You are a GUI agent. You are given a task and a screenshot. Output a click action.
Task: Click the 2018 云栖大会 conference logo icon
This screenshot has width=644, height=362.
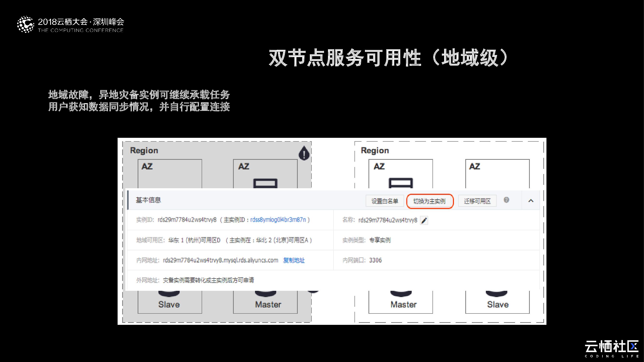point(25,24)
